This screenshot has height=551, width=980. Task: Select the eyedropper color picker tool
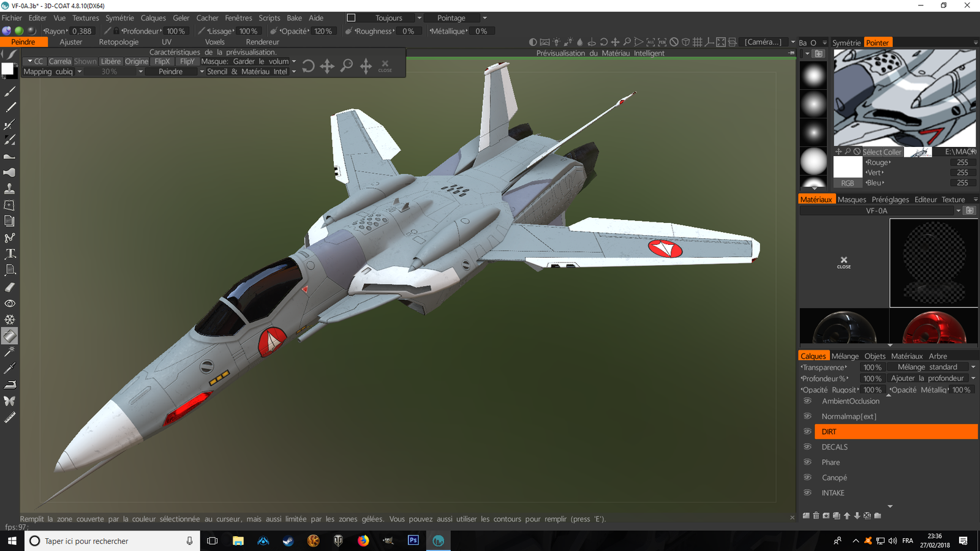tap(10, 368)
